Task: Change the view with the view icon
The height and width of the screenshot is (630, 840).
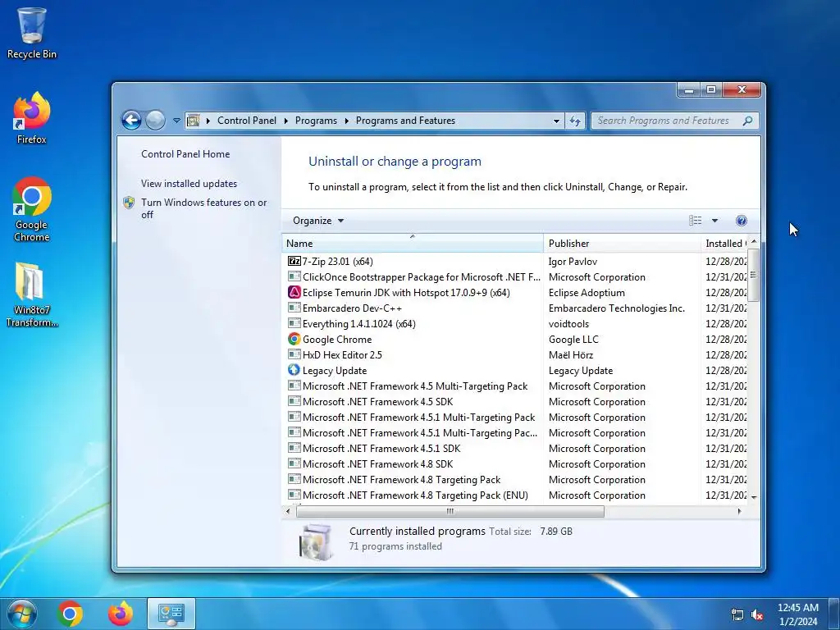Action: 696,221
